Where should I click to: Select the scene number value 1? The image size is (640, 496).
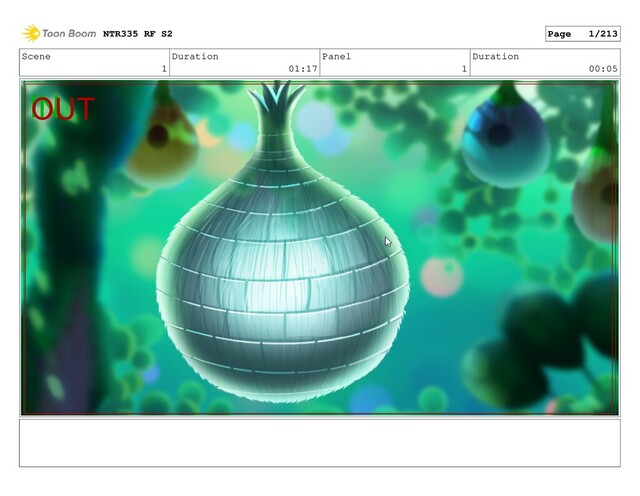[x=164, y=69]
